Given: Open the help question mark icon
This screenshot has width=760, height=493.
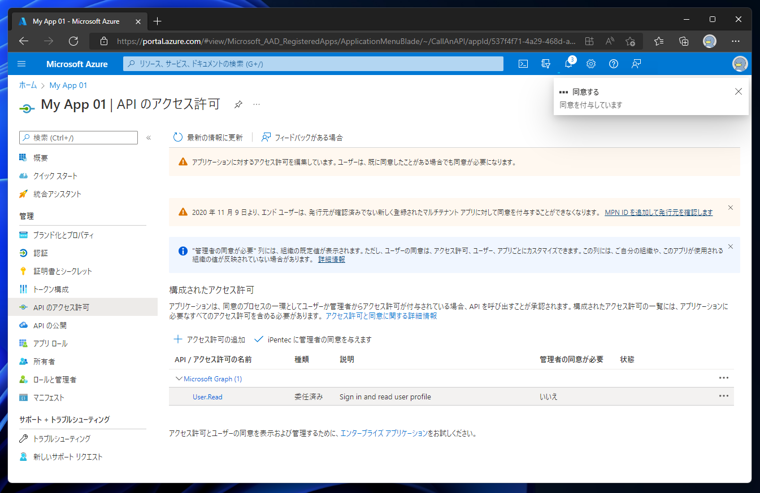Looking at the screenshot, I should point(613,64).
